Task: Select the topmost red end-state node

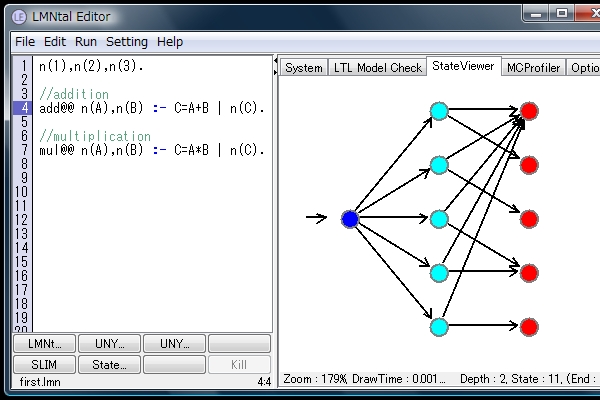Action: point(529,111)
